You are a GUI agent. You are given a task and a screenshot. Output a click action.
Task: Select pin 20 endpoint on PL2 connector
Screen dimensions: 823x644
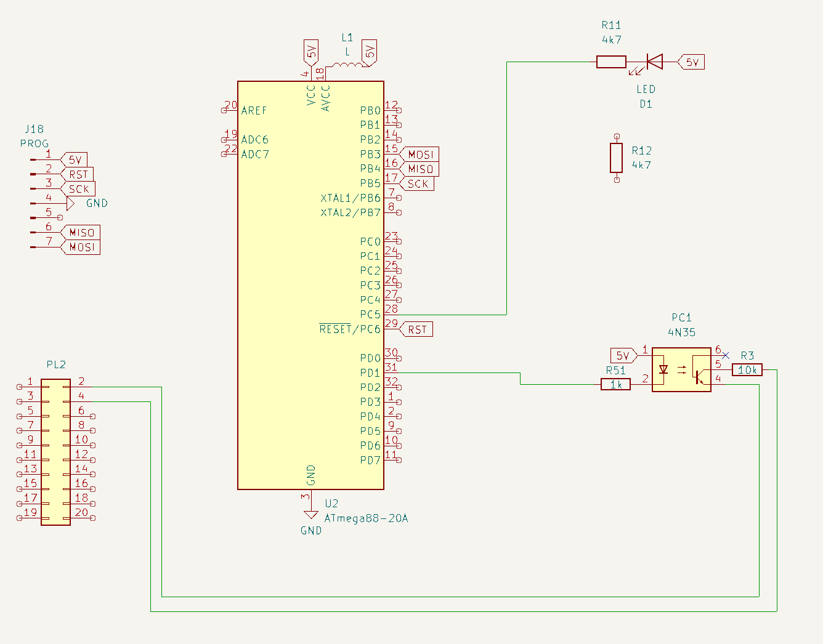[93, 518]
